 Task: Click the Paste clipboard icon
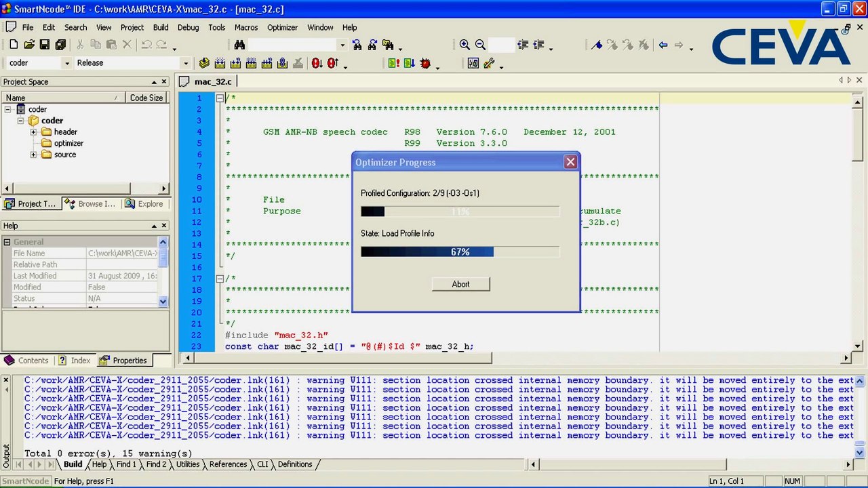click(111, 45)
